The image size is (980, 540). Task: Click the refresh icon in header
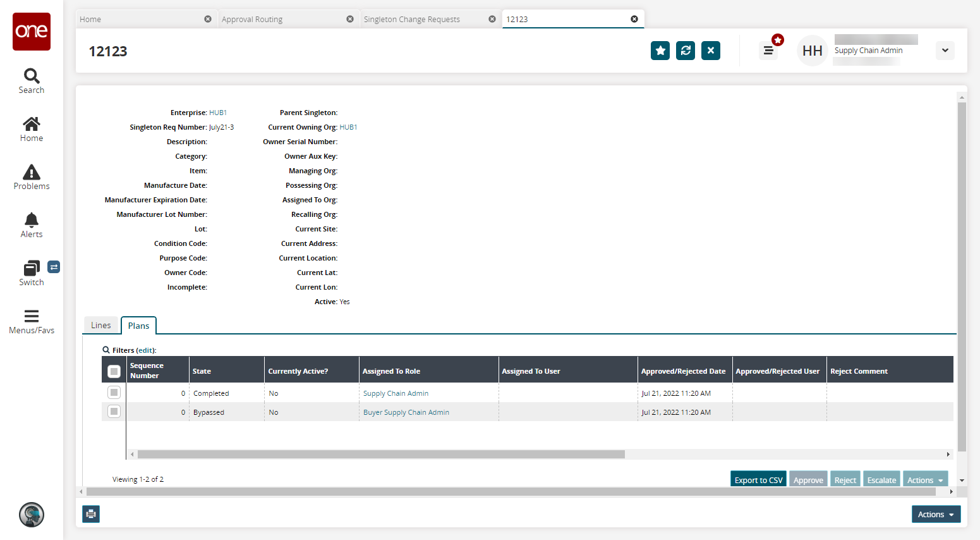[686, 51]
